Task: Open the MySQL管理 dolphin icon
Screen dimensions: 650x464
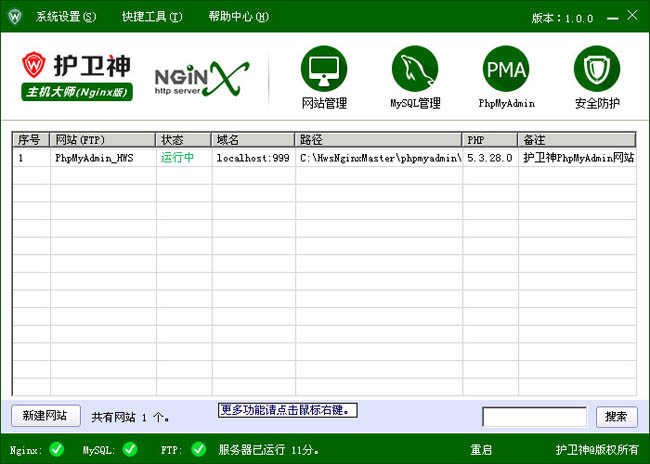Action: pyautogui.click(x=415, y=69)
